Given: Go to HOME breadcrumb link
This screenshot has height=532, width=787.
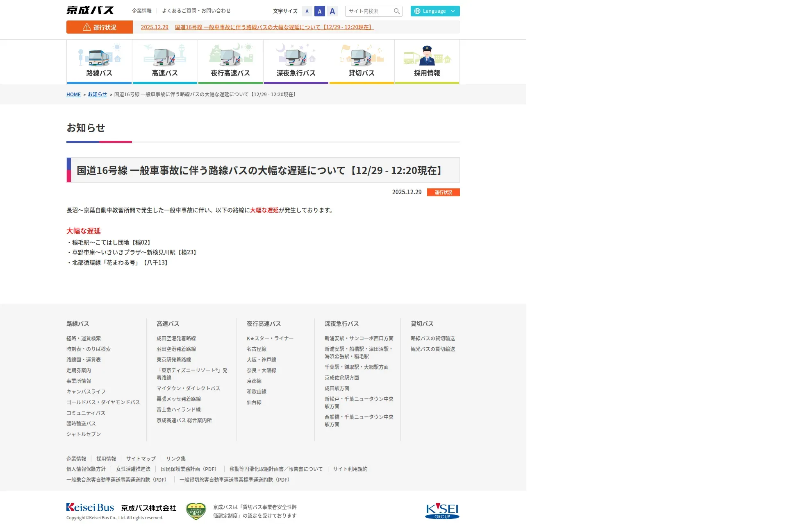Looking at the screenshot, I should tap(73, 94).
